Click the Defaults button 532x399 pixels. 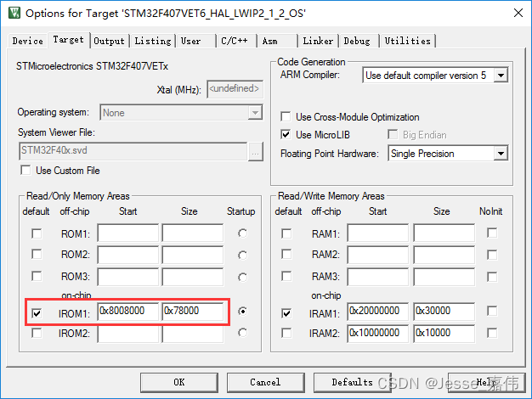[352, 382]
